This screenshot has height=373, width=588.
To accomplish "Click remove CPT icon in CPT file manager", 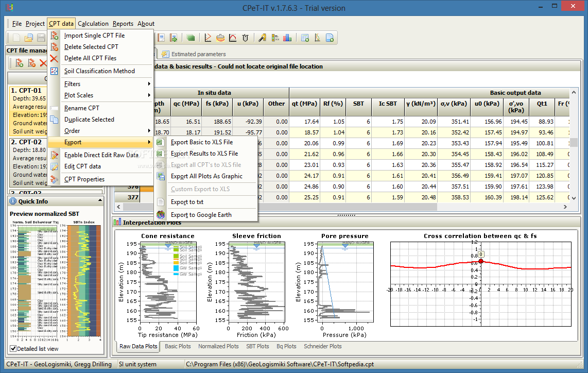I will (31, 63).
